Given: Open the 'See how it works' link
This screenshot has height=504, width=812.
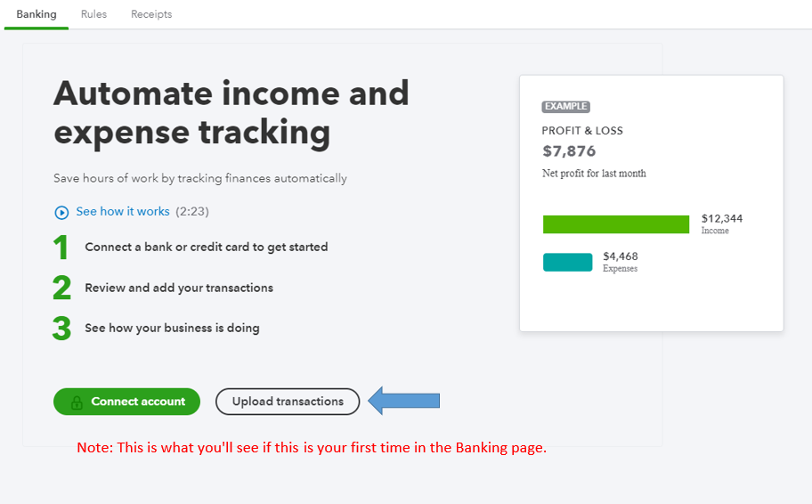Looking at the screenshot, I should point(122,212).
